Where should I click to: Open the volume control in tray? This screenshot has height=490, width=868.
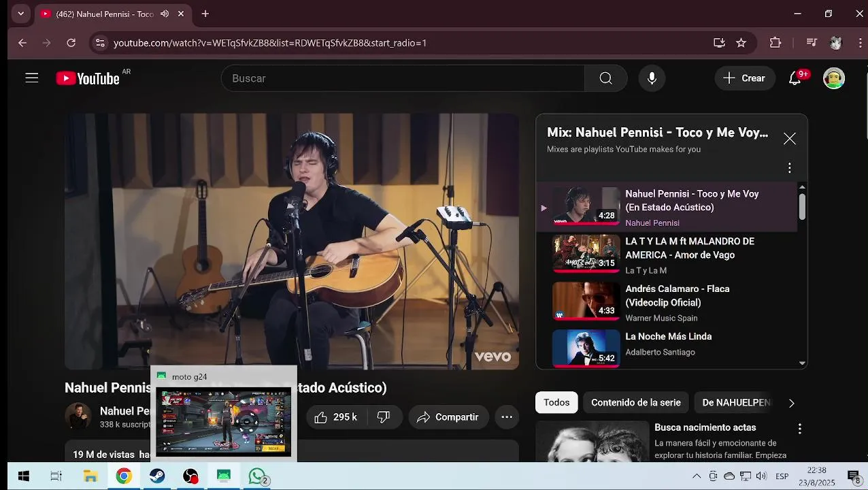coord(761,476)
